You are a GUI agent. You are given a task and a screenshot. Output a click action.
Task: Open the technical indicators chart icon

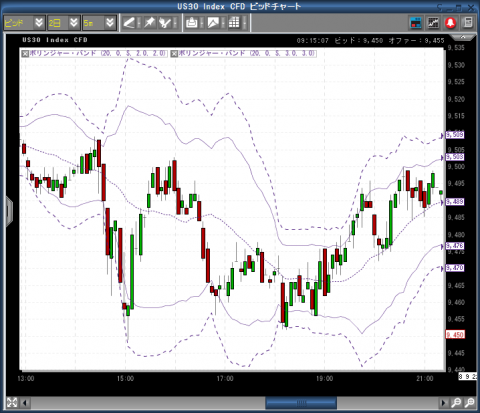[433, 23]
